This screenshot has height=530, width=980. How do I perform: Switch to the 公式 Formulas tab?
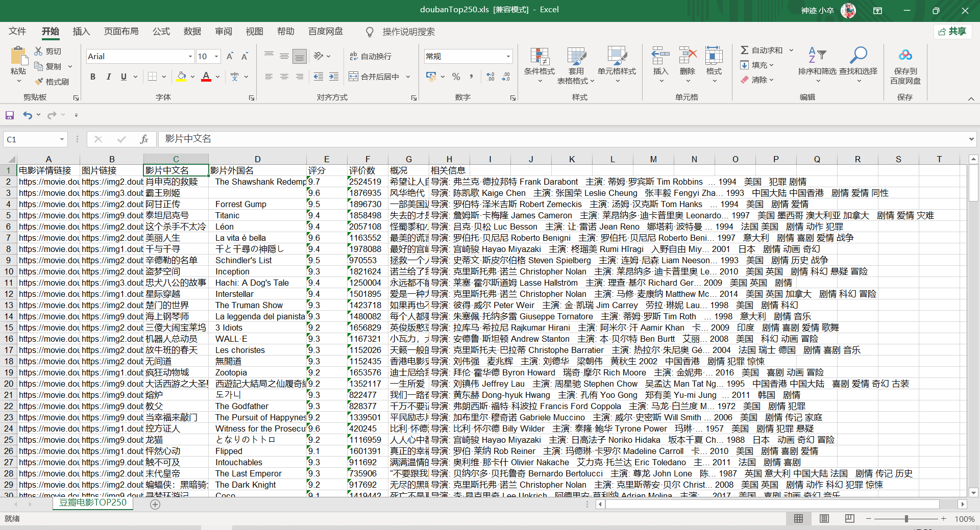(161, 31)
